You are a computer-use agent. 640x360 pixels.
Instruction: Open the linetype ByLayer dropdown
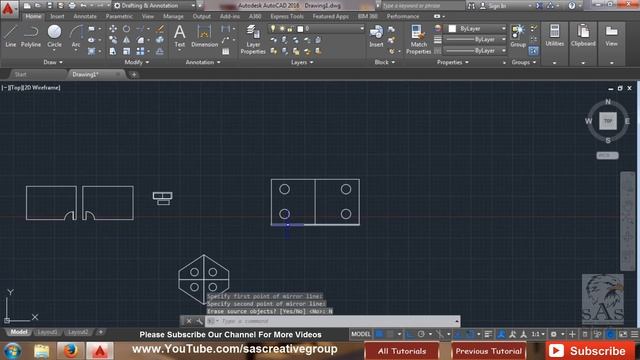[476, 51]
